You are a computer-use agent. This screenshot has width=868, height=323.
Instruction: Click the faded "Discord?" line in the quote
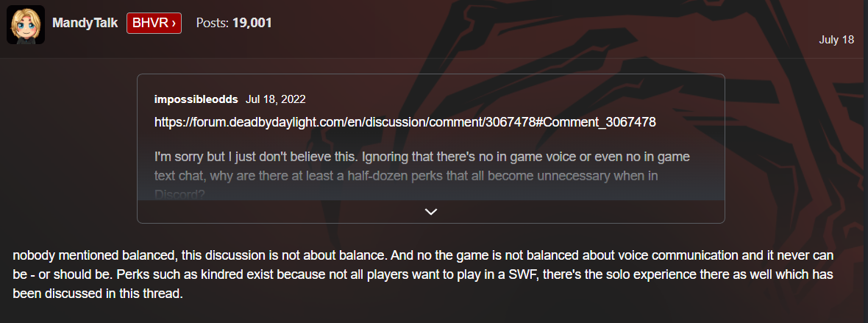click(x=180, y=194)
